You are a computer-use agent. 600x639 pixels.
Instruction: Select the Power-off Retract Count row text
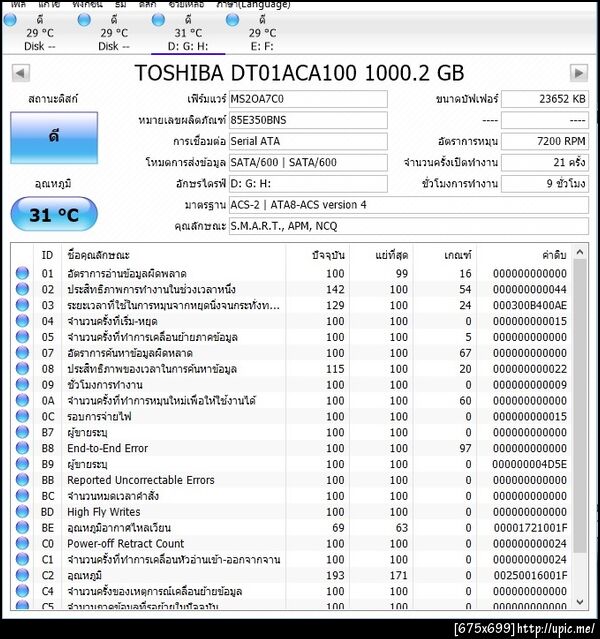126,544
